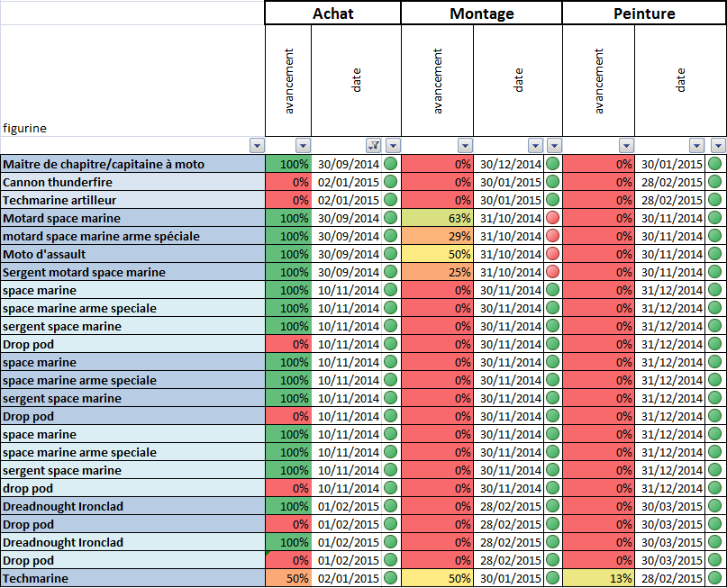
Task: Click red status circle beside 29% Montage
Action: [x=552, y=236]
